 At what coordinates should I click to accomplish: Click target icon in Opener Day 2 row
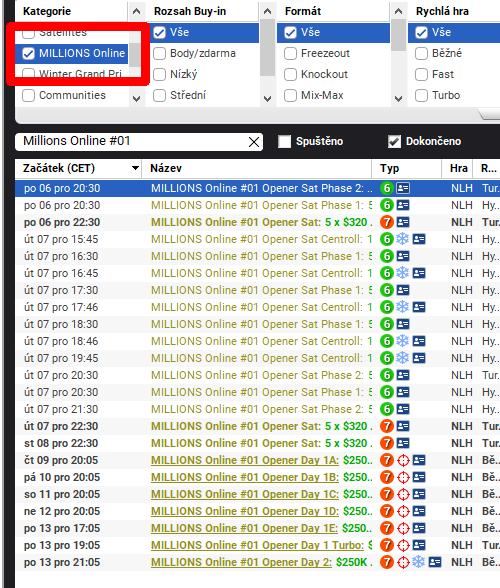coord(403,562)
